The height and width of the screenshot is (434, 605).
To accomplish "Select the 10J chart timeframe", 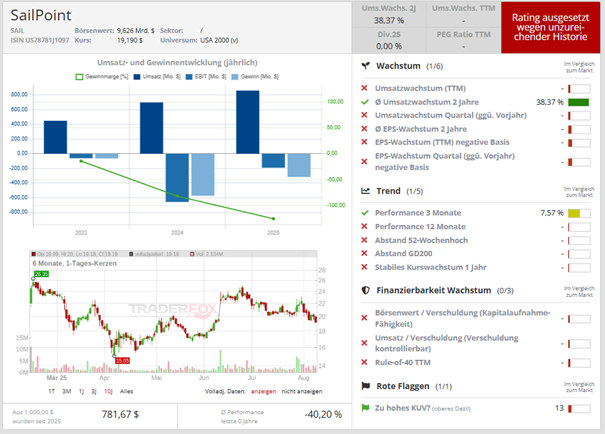I will (x=108, y=392).
